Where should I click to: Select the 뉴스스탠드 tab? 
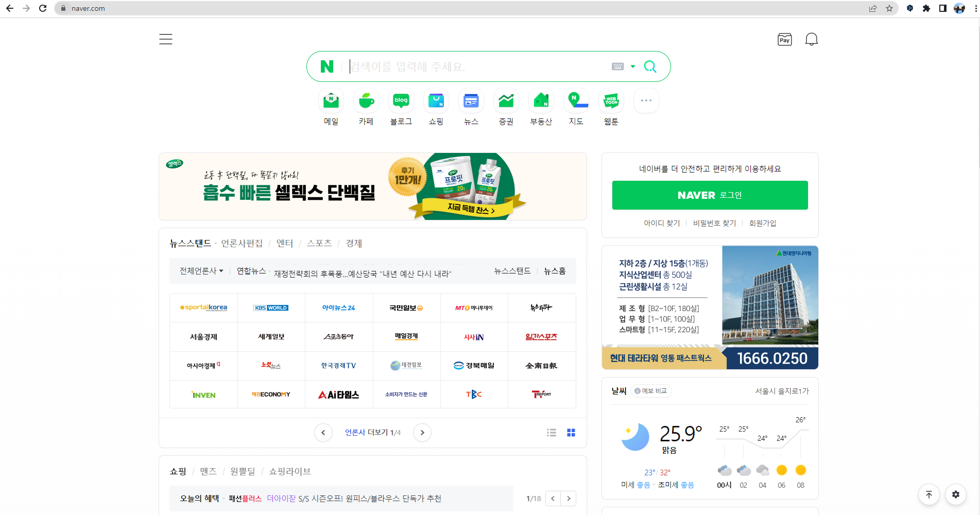coord(191,243)
